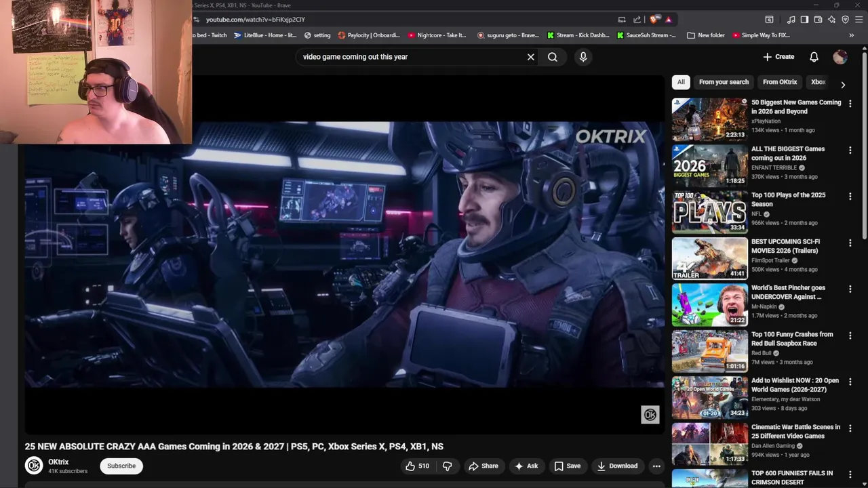The image size is (868, 488).
Task: Clear the search query with the X
Action: pos(531,57)
